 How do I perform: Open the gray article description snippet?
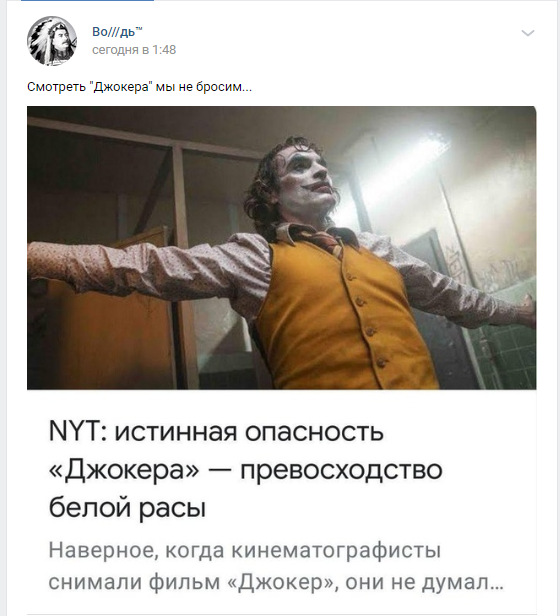(x=276, y=566)
